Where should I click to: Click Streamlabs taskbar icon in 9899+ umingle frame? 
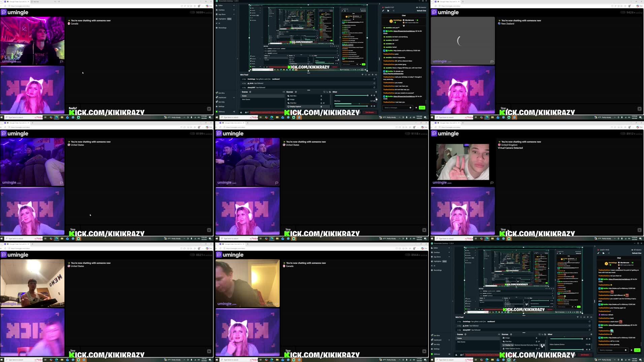coord(78,117)
